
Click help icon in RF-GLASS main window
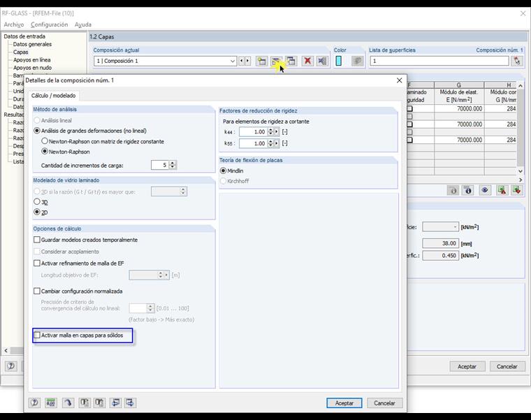pyautogui.click(x=11, y=366)
